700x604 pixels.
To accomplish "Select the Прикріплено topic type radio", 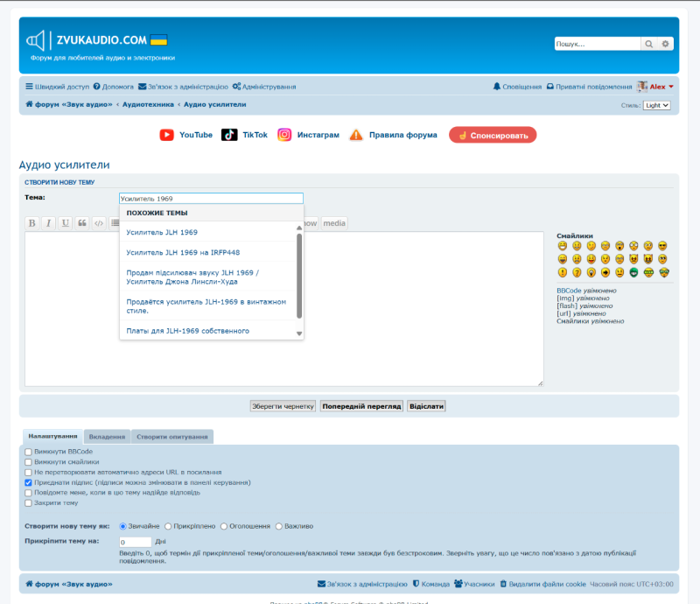I will [168, 526].
